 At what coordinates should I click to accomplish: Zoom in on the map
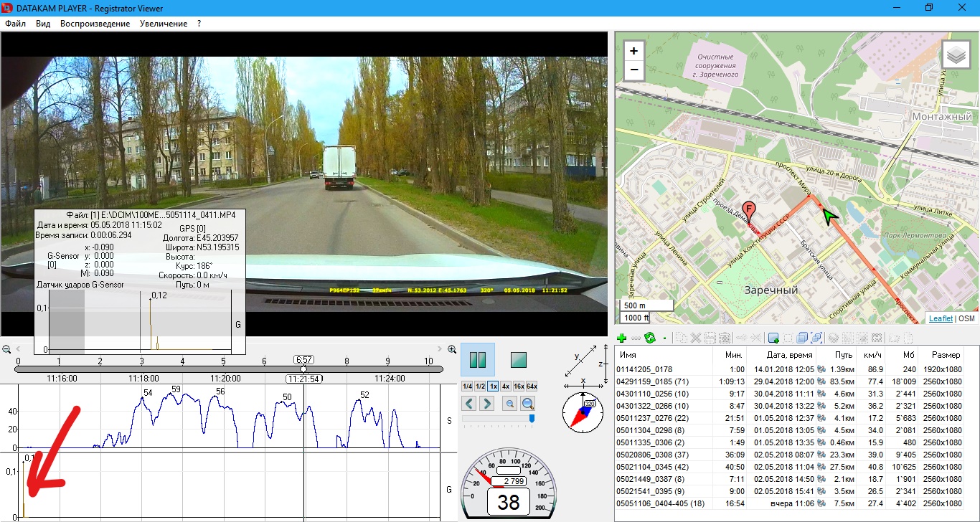coord(633,51)
